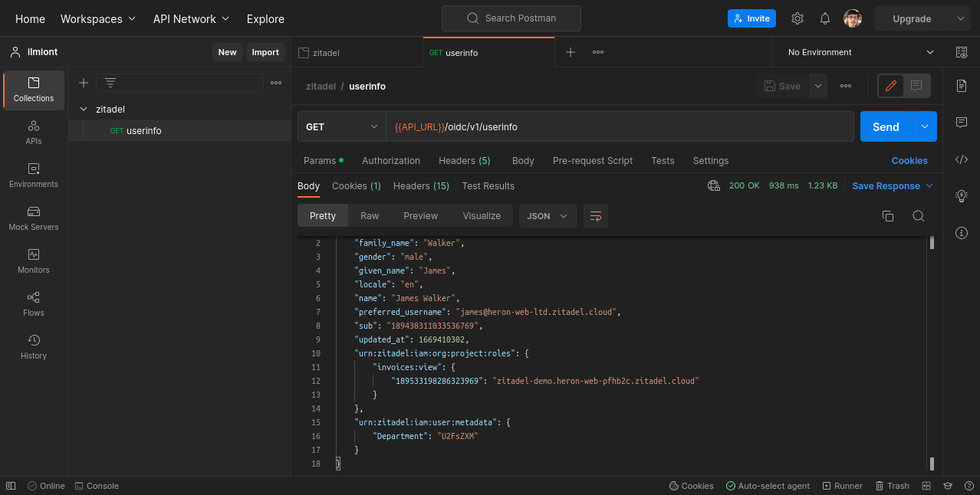Change response format JSON dropdown

(x=548, y=216)
